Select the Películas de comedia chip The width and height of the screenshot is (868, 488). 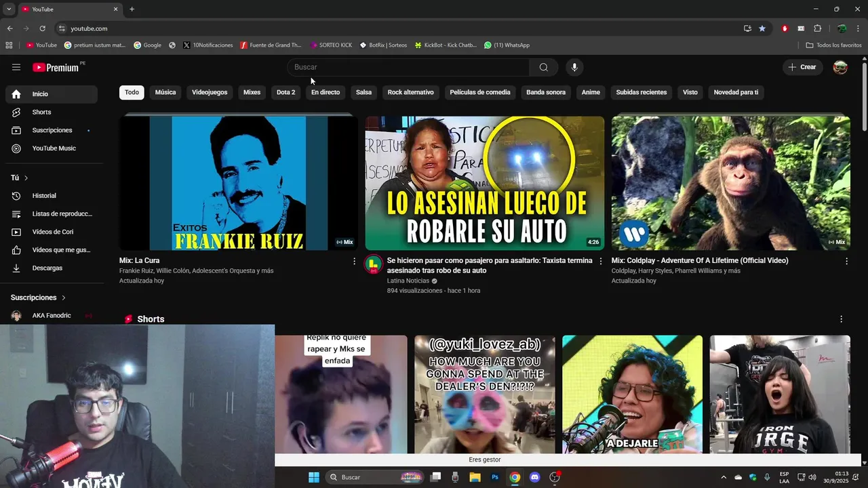(x=480, y=92)
